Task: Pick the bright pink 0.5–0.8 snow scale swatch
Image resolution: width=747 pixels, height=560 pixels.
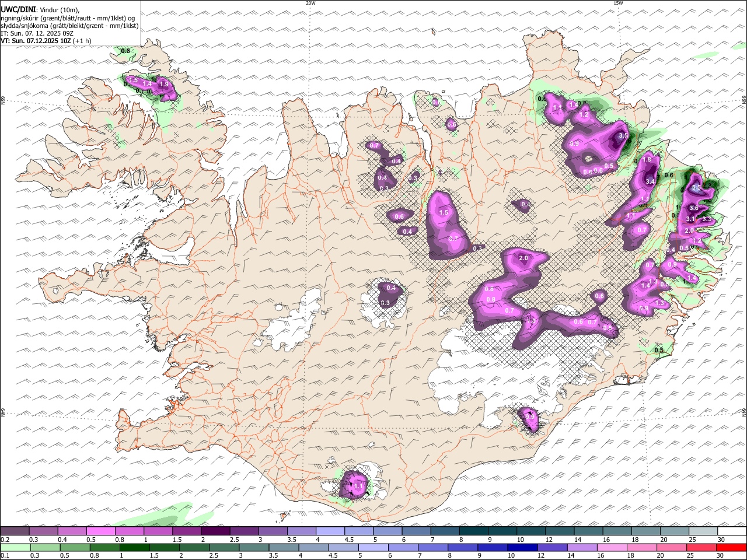Action: 100,531
